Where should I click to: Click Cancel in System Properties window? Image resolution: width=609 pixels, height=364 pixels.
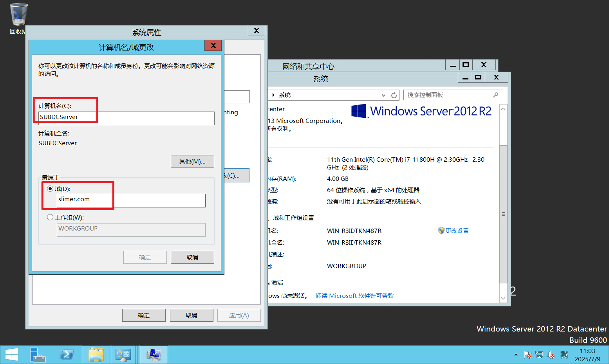point(192,315)
